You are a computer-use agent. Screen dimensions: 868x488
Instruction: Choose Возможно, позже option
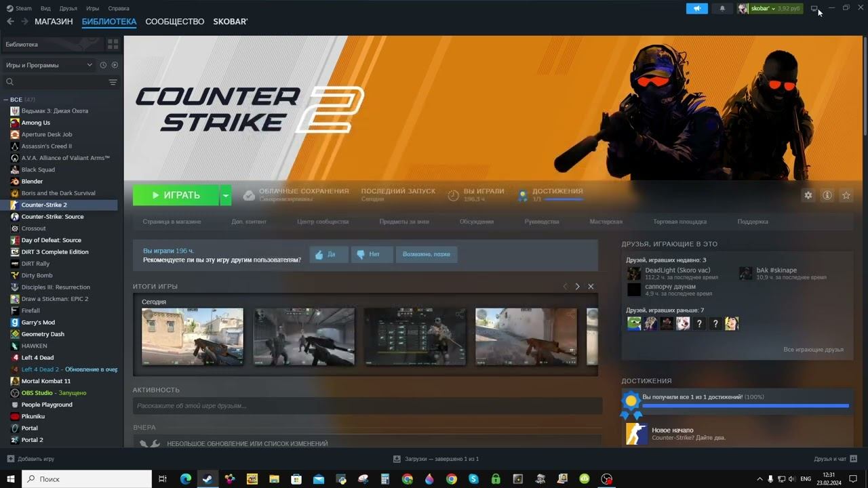(x=427, y=254)
